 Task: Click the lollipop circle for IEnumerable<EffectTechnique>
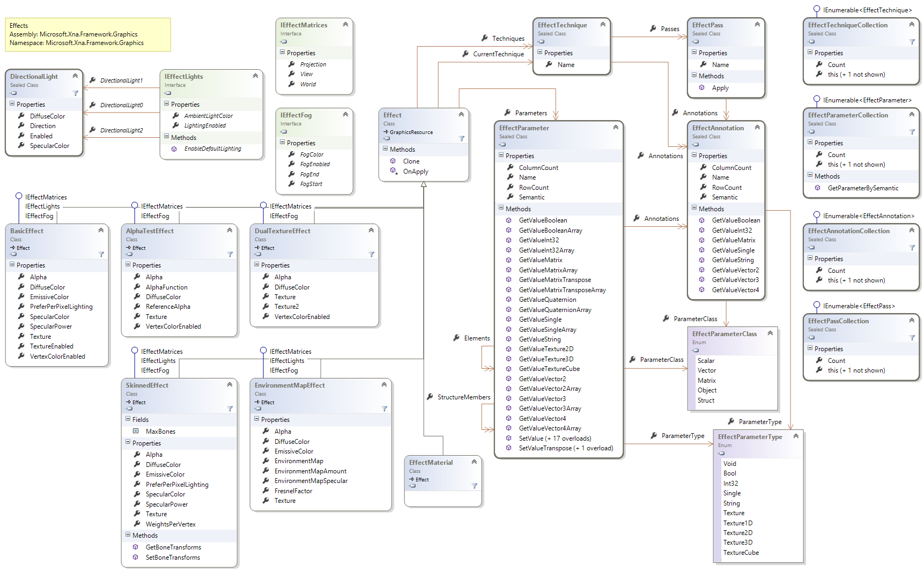pos(817,9)
